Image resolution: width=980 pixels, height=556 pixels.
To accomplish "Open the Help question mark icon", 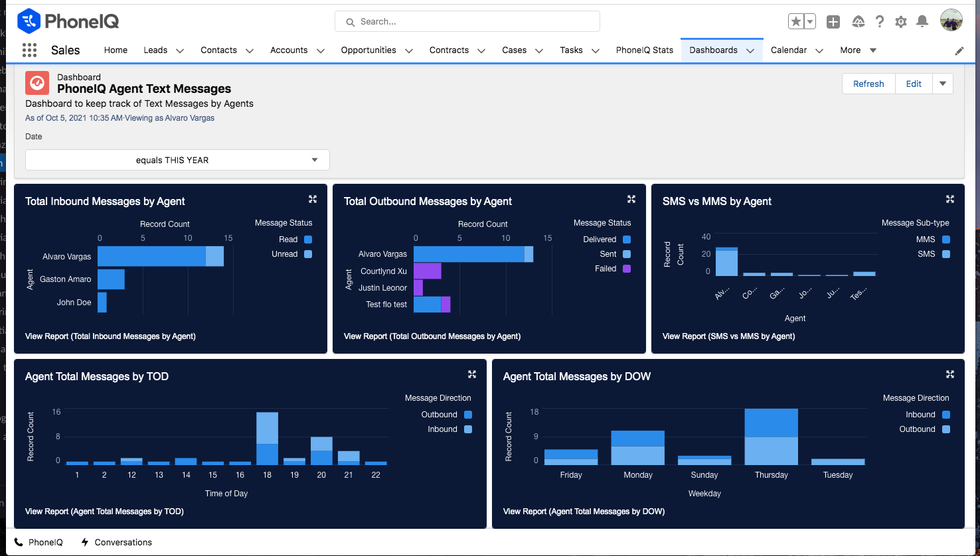I will [880, 22].
